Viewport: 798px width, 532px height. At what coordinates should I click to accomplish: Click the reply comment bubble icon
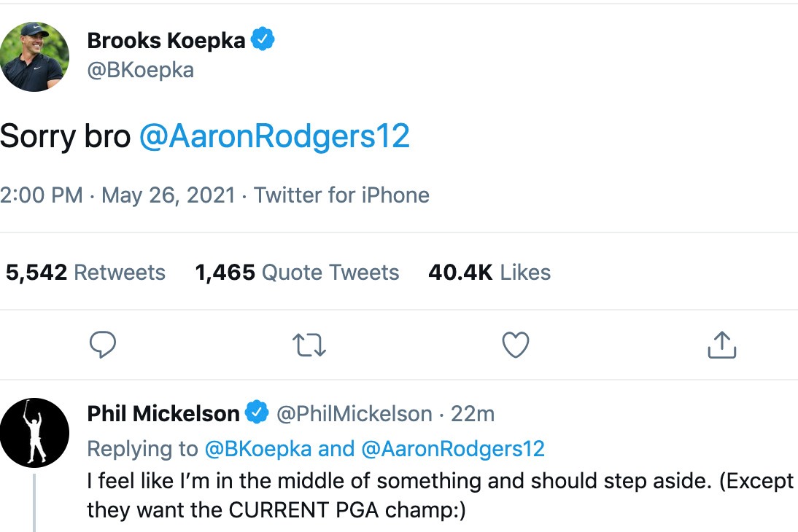[x=103, y=345]
